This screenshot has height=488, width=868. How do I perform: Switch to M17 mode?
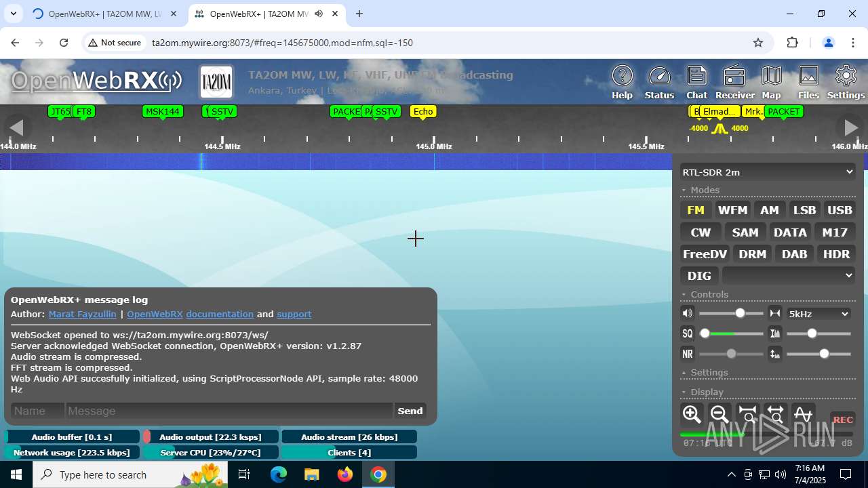[x=835, y=232]
